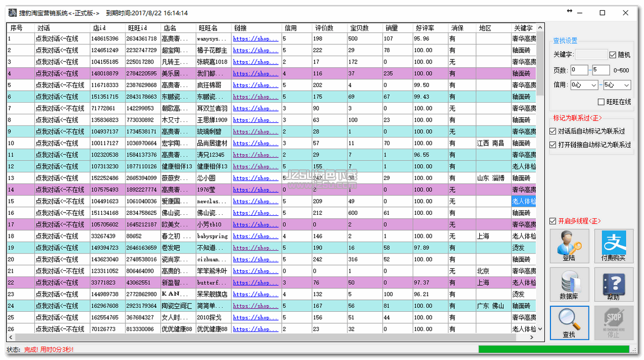Click the 停止 stop sign button
This screenshot has width=644, height=360.
pos(614,322)
